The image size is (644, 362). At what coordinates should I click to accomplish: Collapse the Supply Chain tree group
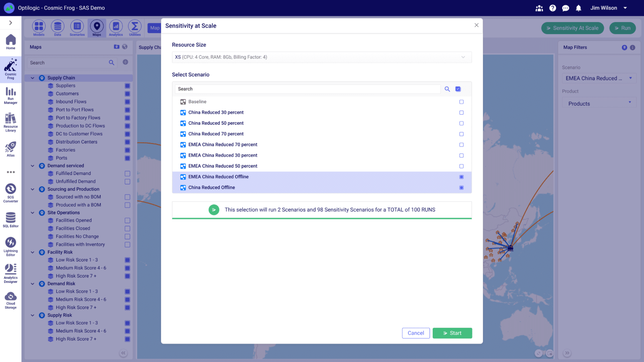pyautogui.click(x=33, y=78)
